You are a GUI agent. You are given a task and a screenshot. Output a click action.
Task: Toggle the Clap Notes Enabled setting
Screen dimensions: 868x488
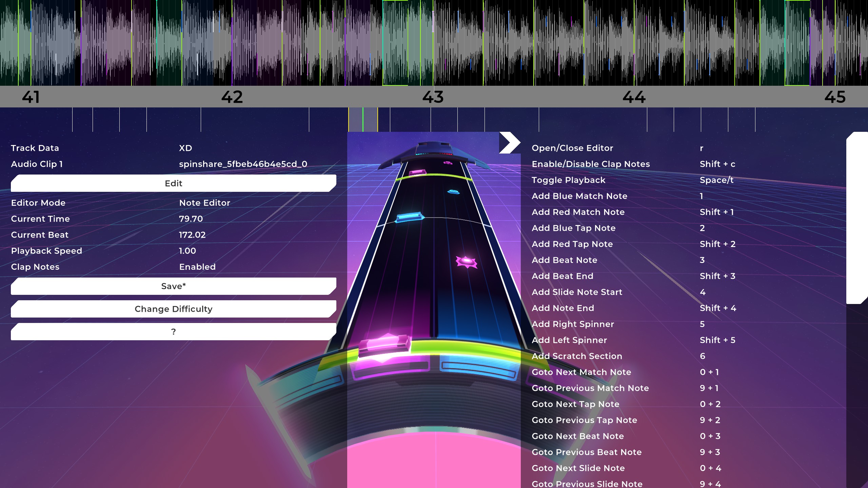(x=197, y=267)
